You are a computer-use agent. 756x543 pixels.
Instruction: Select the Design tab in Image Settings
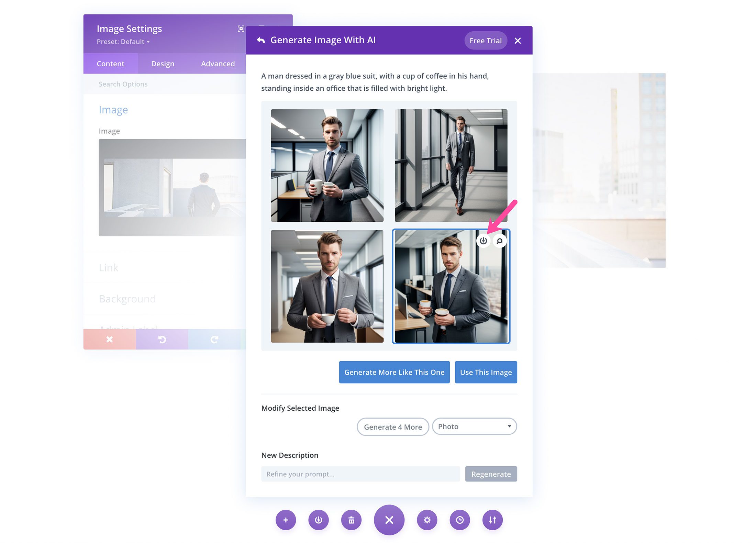point(163,63)
